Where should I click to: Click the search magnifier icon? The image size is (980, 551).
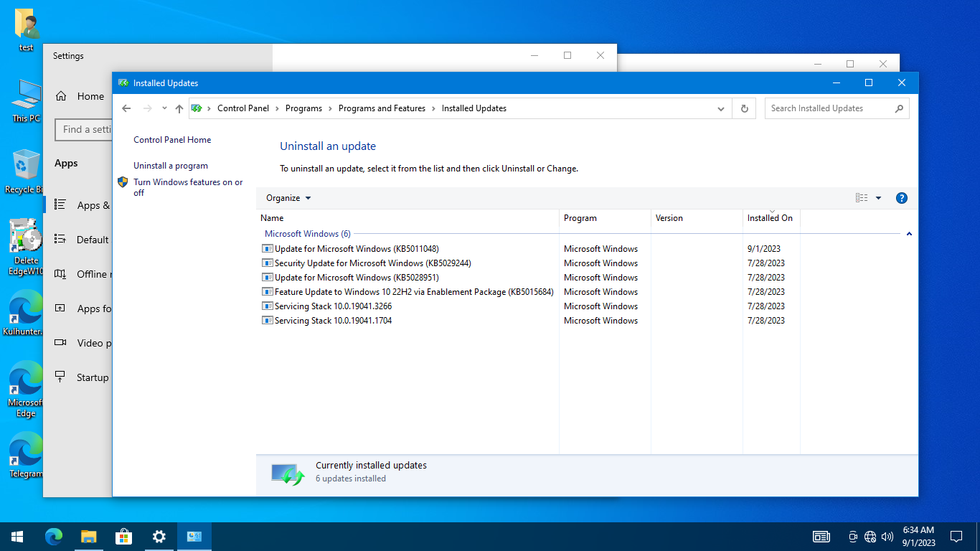pyautogui.click(x=899, y=108)
